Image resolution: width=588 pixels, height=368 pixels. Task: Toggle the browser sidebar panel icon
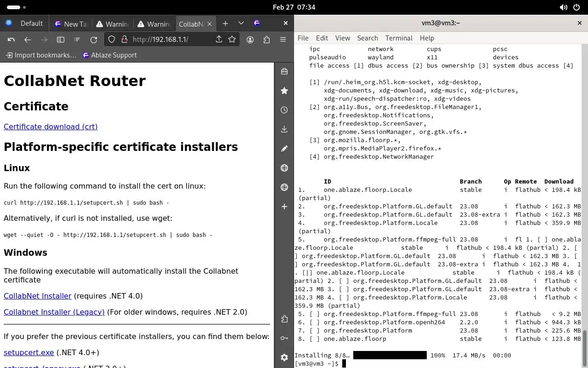61,40
